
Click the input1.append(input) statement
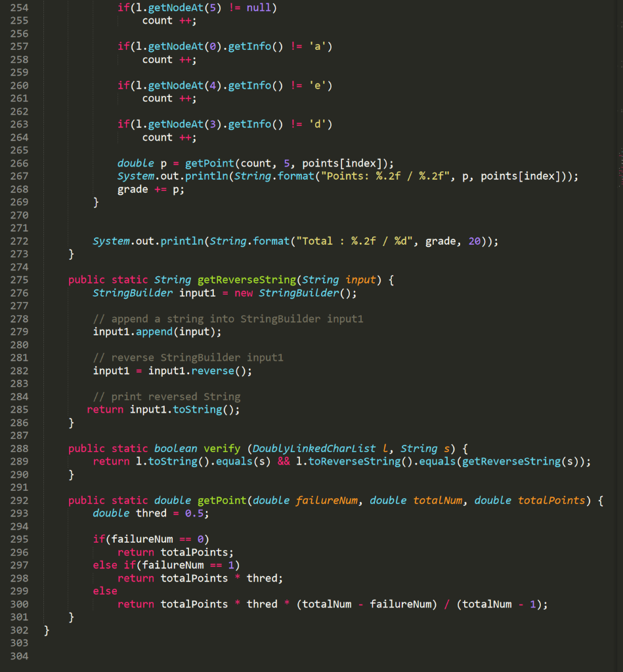click(157, 331)
